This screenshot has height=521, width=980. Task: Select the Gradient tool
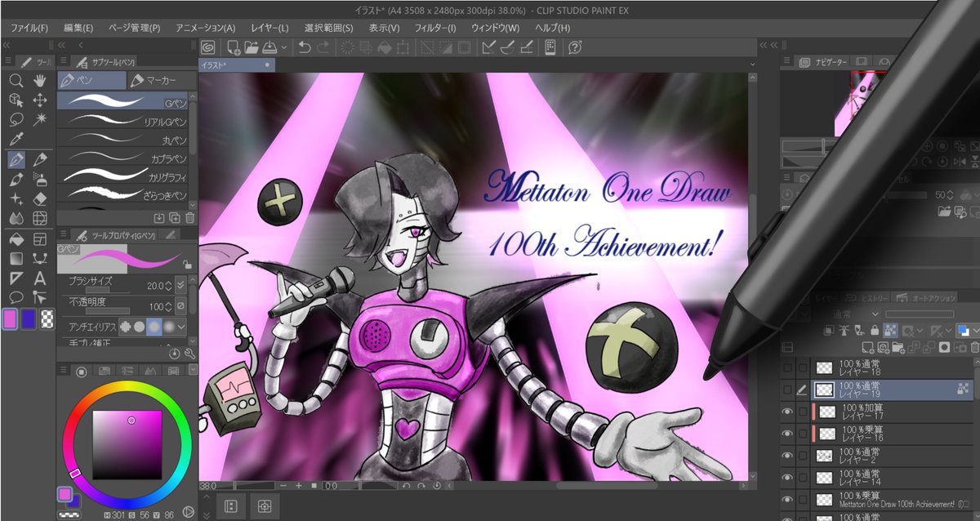[15, 259]
